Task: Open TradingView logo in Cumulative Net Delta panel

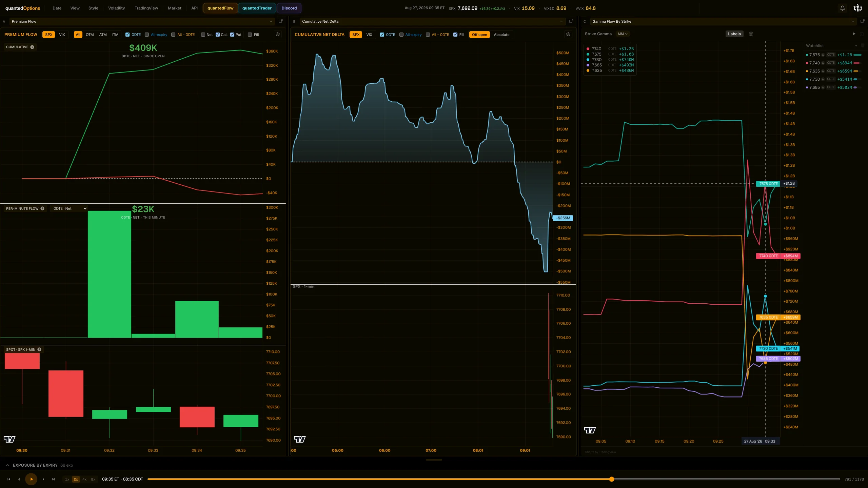Action: point(300,439)
